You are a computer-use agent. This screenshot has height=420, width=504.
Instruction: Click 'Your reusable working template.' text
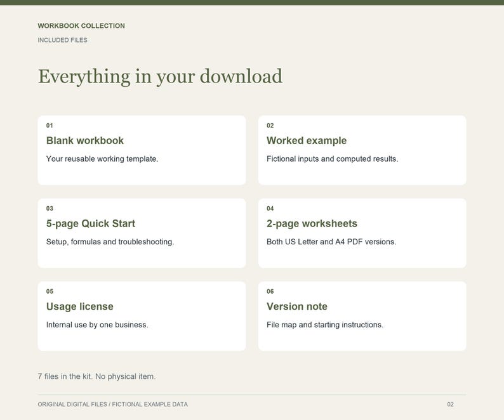(102, 159)
